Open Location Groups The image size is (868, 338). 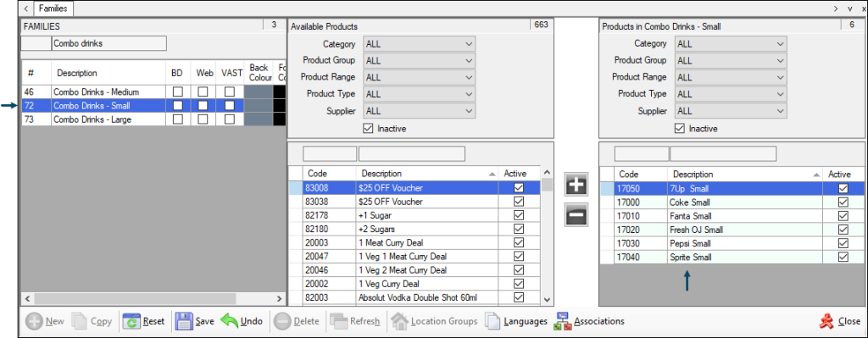[x=434, y=321]
